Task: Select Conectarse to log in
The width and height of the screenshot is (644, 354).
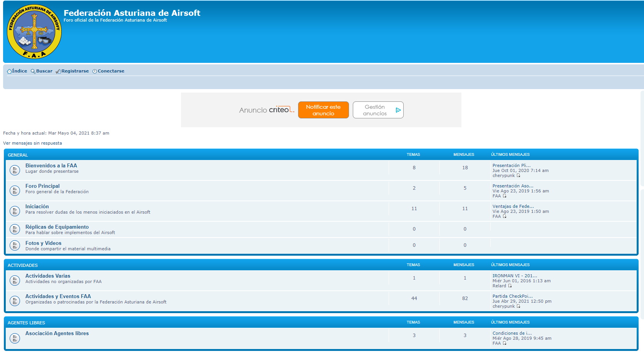Action: point(111,71)
